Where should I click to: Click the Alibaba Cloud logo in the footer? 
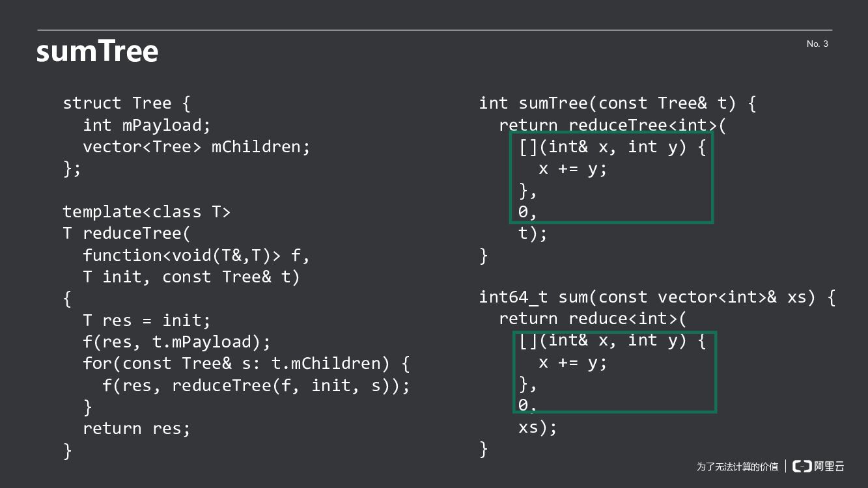(819, 466)
